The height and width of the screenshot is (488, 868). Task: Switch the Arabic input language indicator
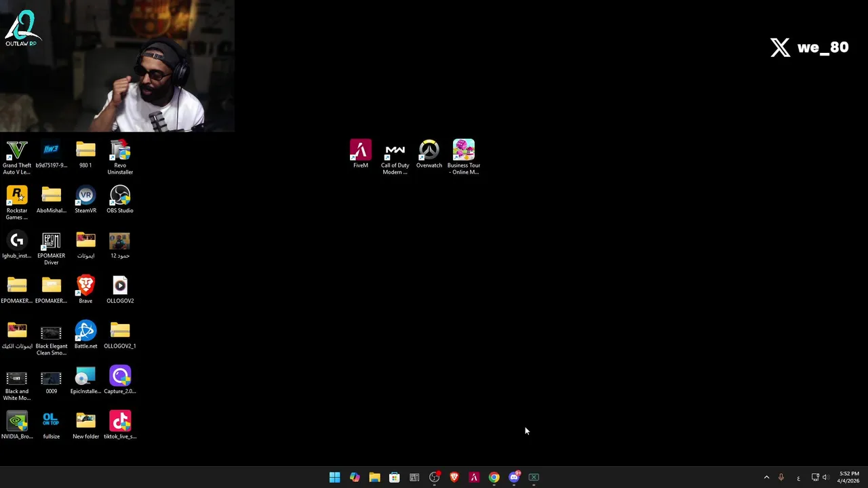tap(798, 477)
